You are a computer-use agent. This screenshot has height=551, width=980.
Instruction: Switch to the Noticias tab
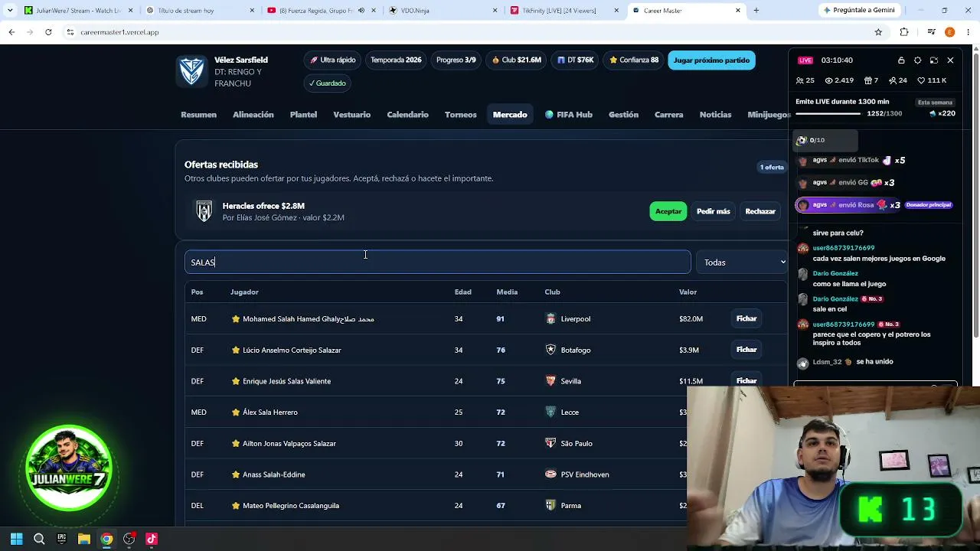coord(715,115)
